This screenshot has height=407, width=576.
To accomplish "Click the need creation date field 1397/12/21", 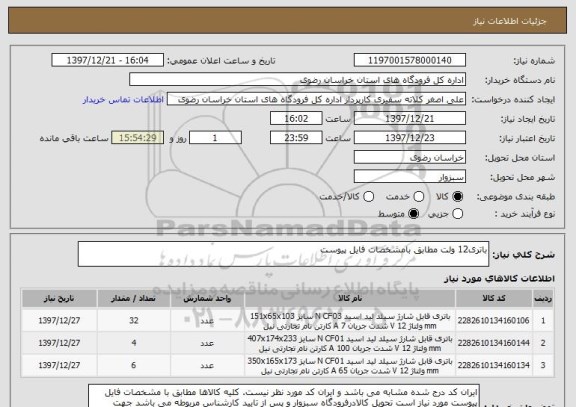I will click(x=410, y=118).
